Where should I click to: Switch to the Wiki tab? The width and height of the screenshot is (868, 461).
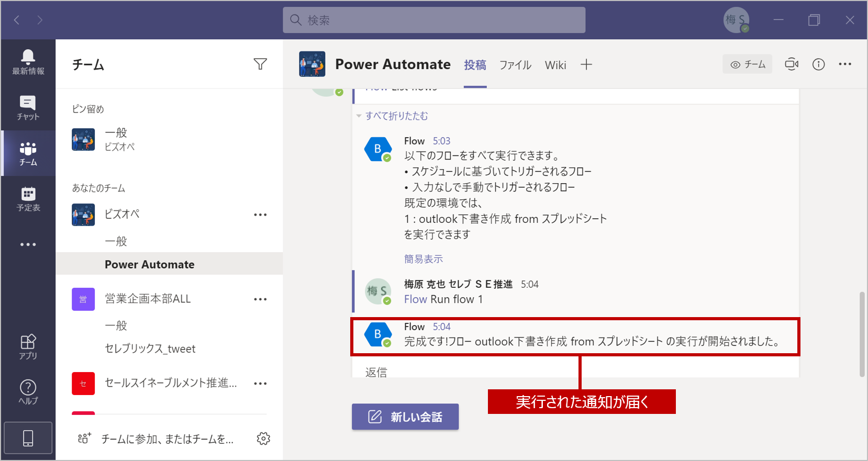(x=555, y=65)
